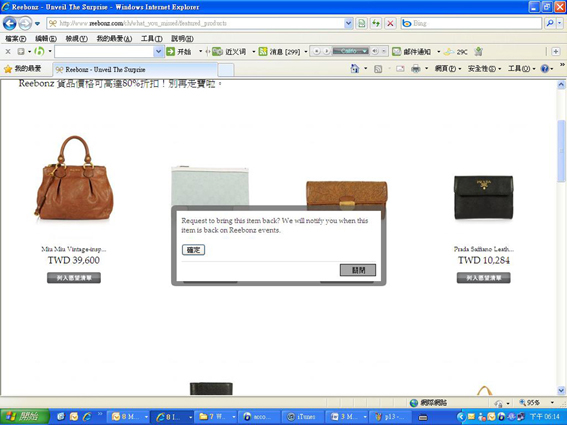Viewport: 567px width, 425px height.
Task: Toggle the toolbar media speaker mute icon
Action: pyautogui.click(x=375, y=51)
